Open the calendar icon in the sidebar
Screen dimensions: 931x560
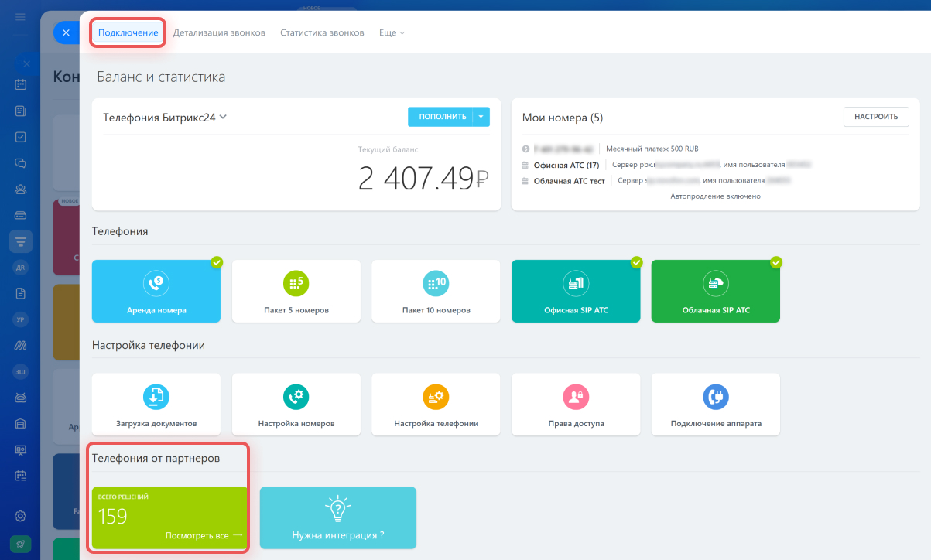tap(21, 84)
